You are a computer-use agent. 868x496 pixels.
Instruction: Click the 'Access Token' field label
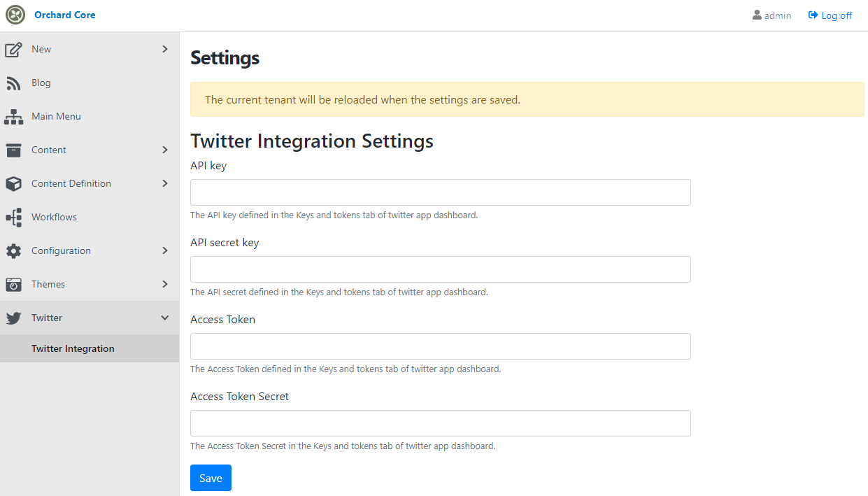pos(222,319)
